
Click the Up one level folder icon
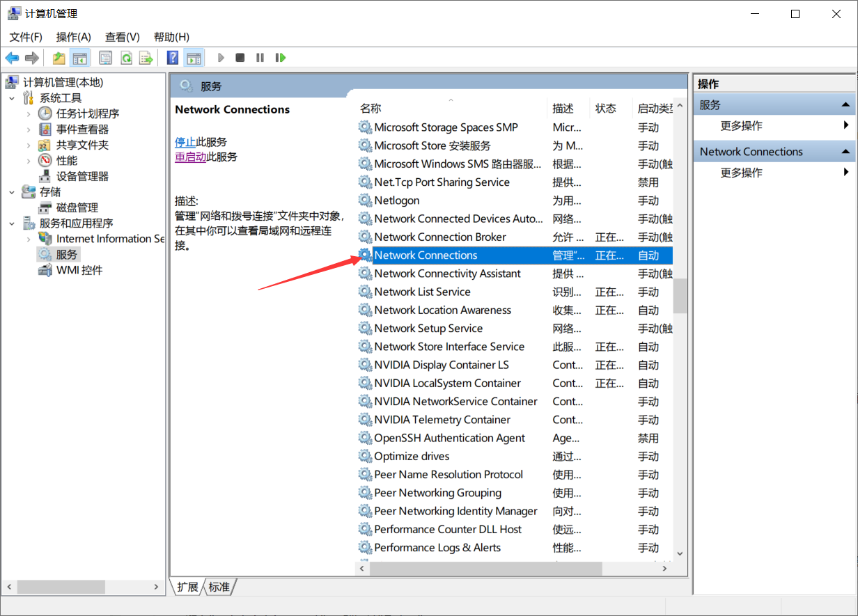point(59,58)
